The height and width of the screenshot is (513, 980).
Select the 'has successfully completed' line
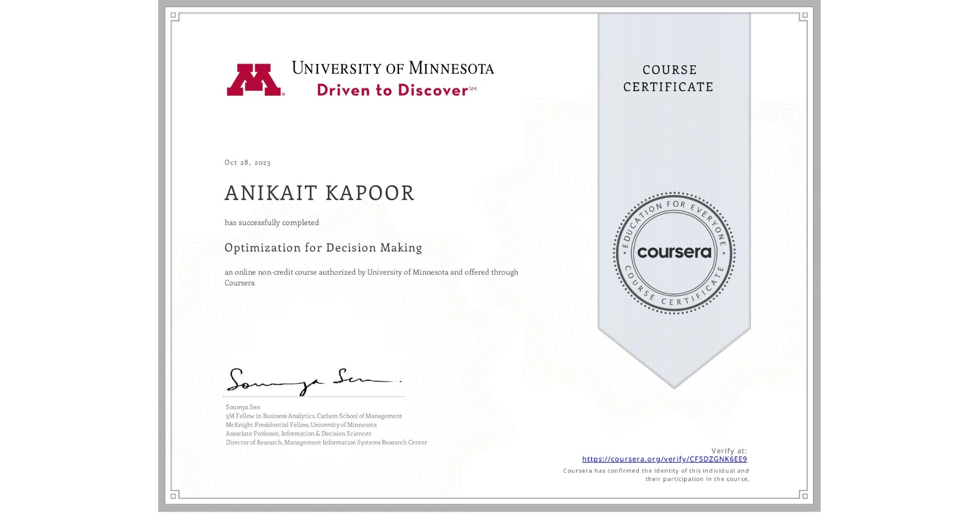[x=272, y=222]
